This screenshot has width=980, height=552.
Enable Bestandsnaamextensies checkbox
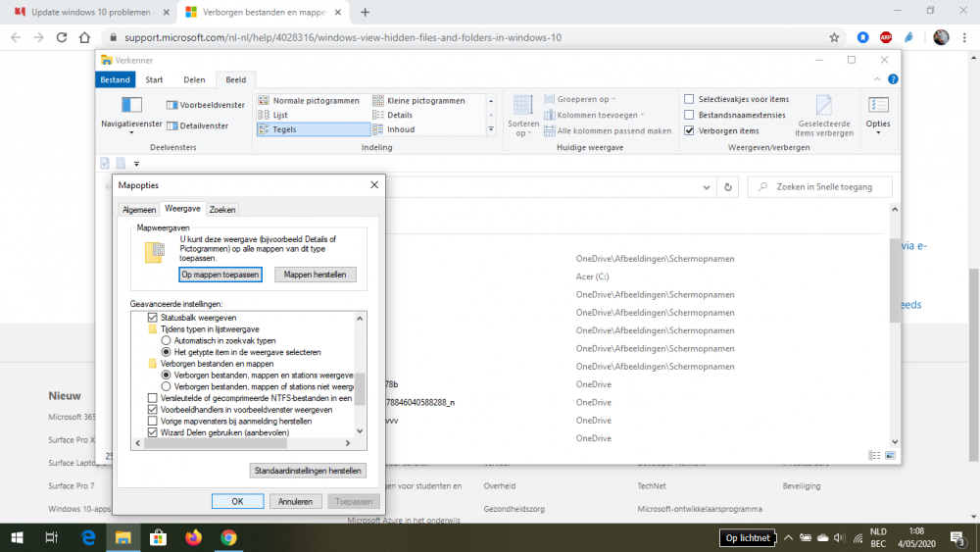coord(690,115)
